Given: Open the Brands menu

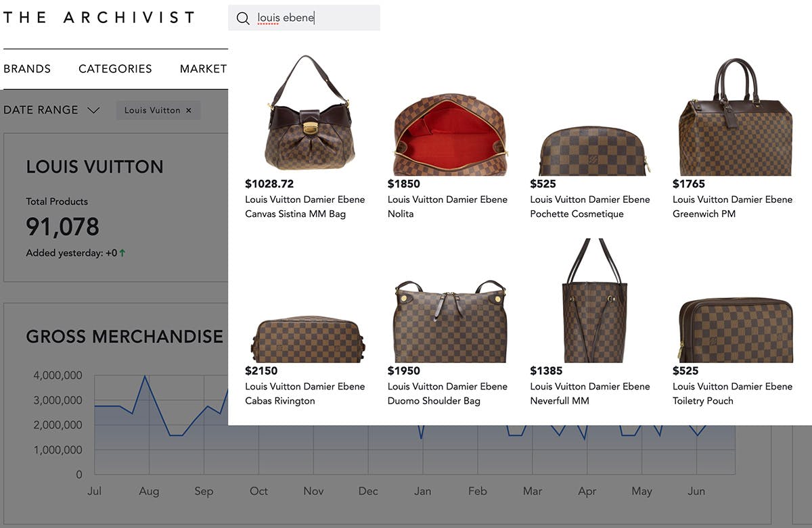Looking at the screenshot, I should coord(27,69).
